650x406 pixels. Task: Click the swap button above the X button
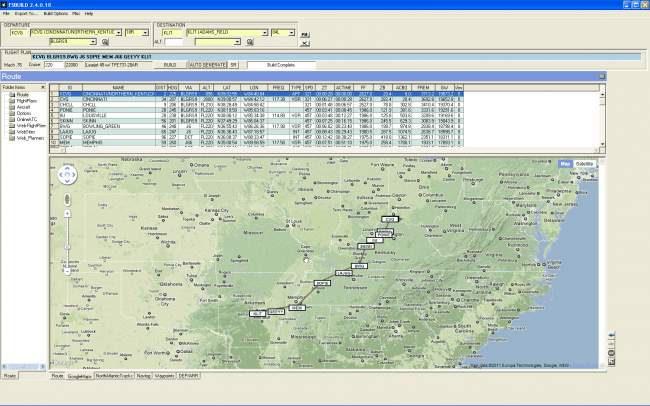point(305,34)
